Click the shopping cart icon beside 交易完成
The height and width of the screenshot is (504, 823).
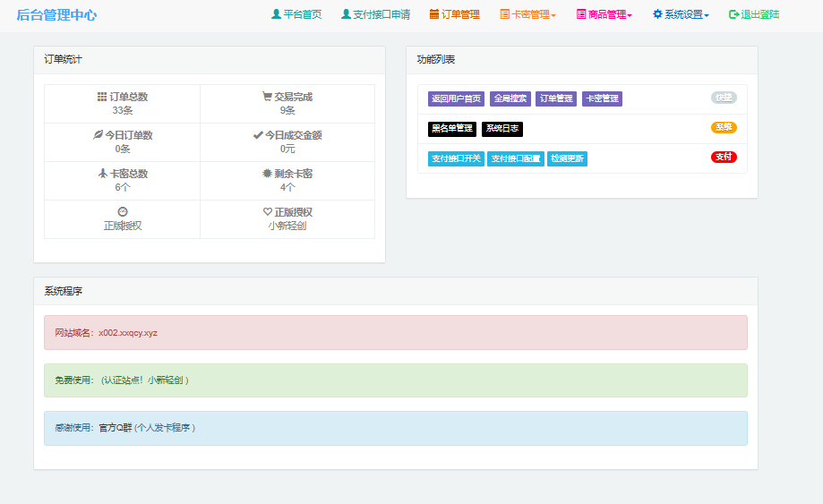(x=267, y=97)
